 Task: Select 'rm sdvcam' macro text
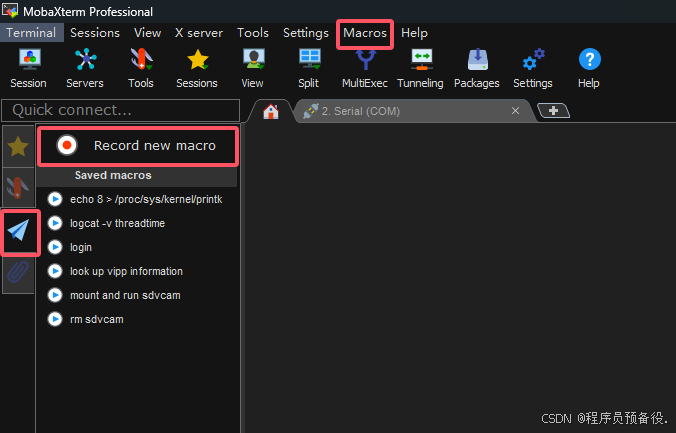97,320
